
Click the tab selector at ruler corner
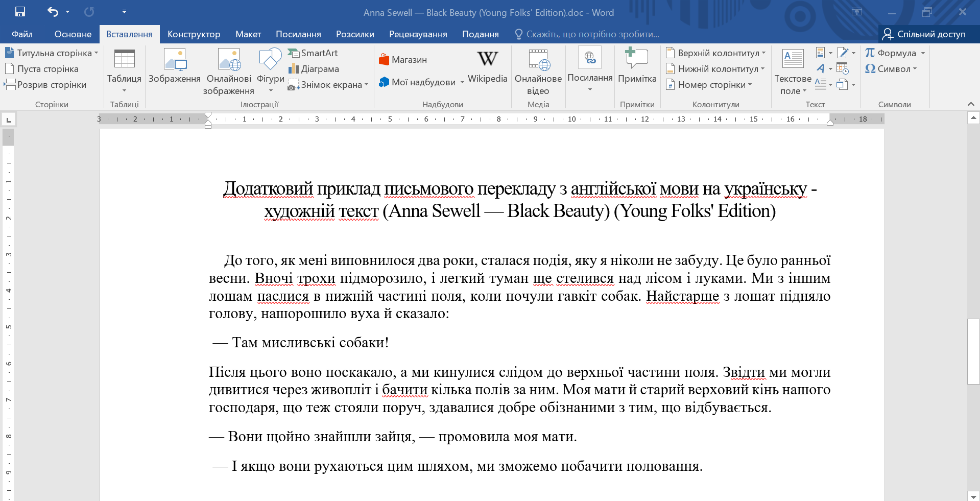pos(9,120)
